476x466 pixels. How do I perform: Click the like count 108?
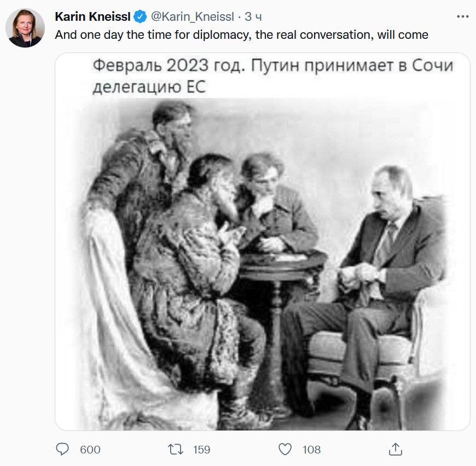(311, 450)
